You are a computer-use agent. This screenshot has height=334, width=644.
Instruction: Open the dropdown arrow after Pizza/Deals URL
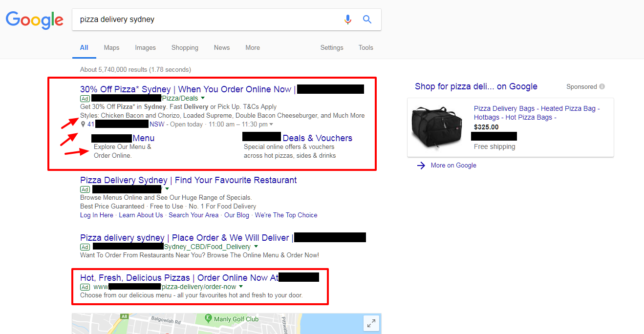(x=203, y=98)
